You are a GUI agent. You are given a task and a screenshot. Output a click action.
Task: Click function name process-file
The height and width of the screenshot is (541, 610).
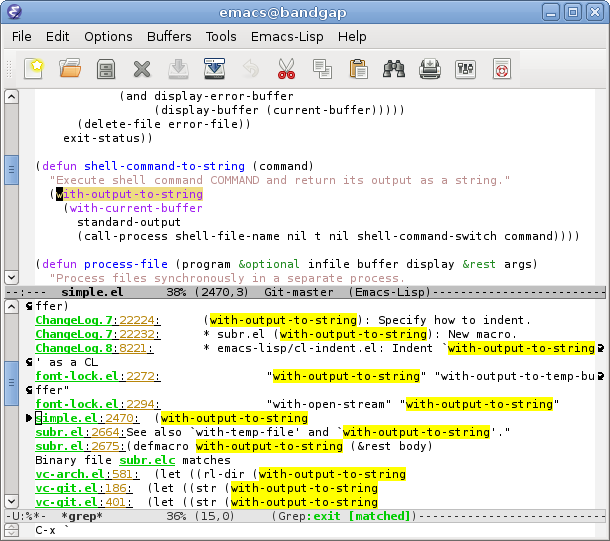(126, 264)
